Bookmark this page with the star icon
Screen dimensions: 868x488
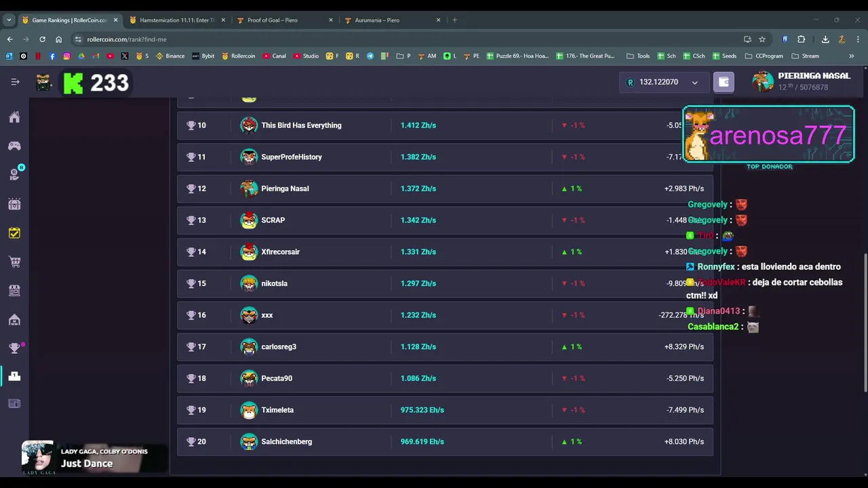point(762,39)
